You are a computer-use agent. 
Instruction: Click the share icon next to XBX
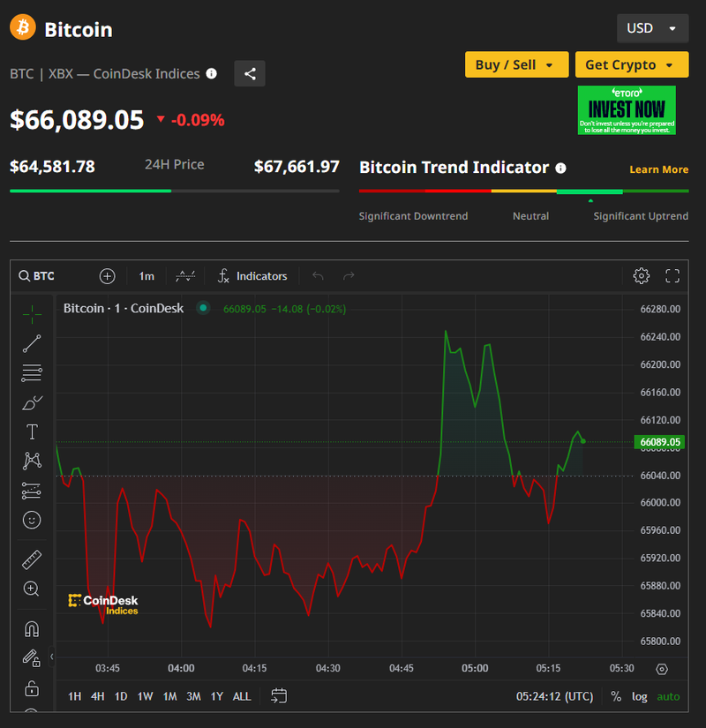point(250,74)
